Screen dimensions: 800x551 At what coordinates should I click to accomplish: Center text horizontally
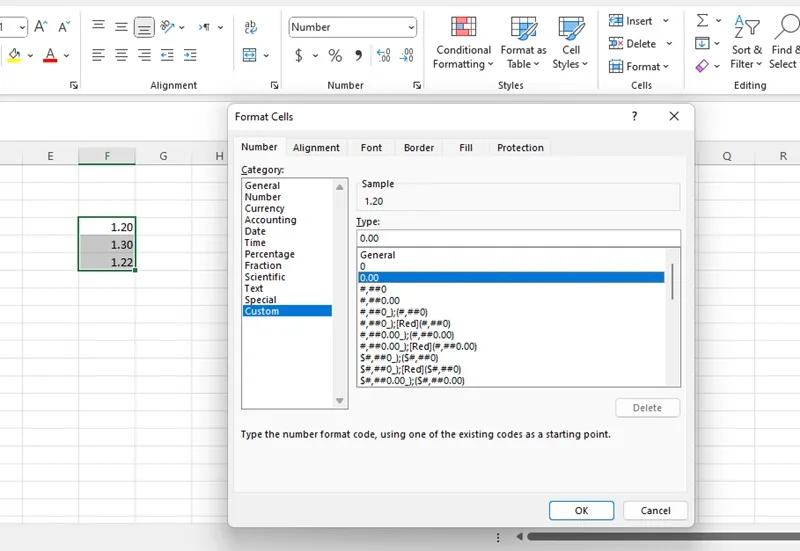(x=121, y=55)
